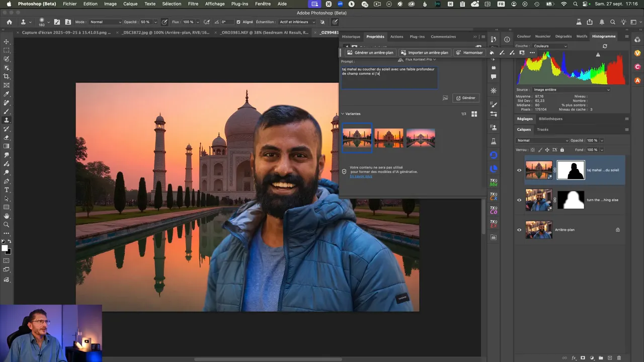Hide the Arrière-plan layer
Screen dimensions: 644x362
tap(519, 230)
